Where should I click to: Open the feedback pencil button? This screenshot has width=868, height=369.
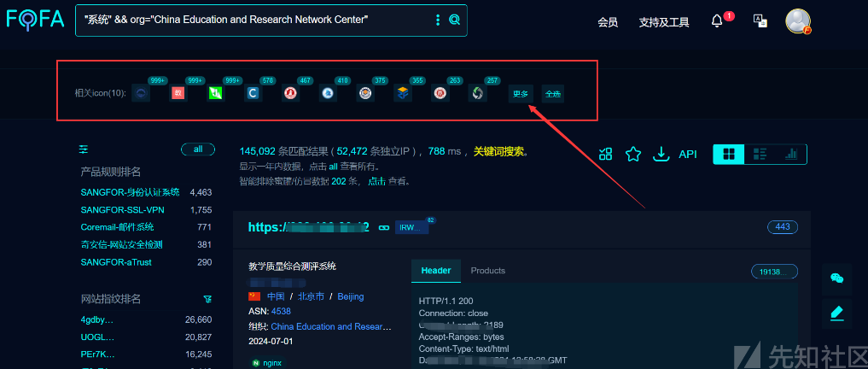tap(837, 313)
